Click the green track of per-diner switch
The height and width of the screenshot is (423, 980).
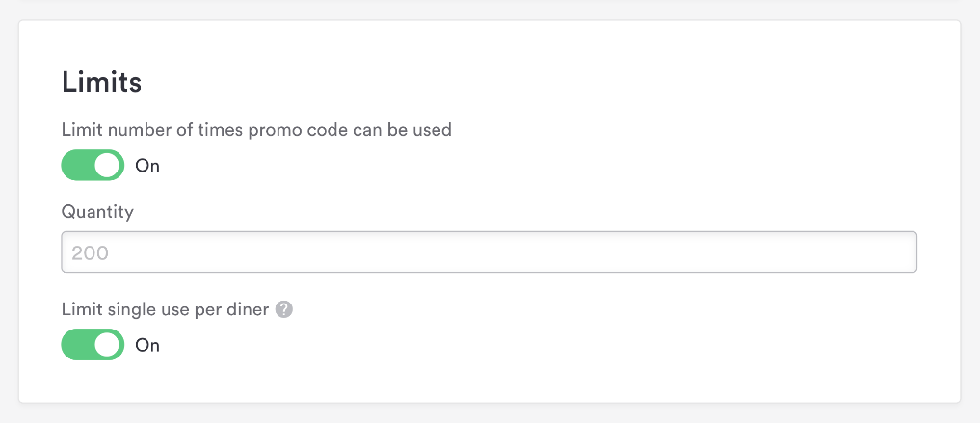click(x=77, y=345)
